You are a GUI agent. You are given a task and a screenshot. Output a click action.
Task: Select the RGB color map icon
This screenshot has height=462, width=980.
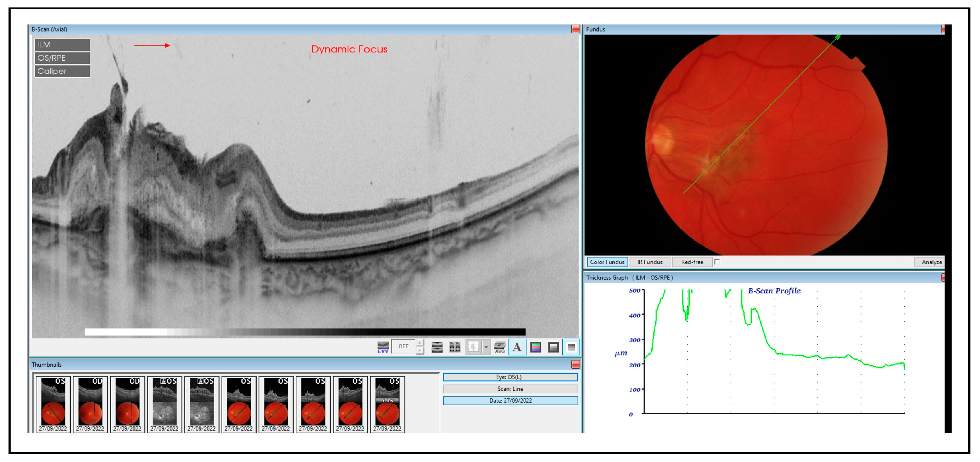coord(535,347)
